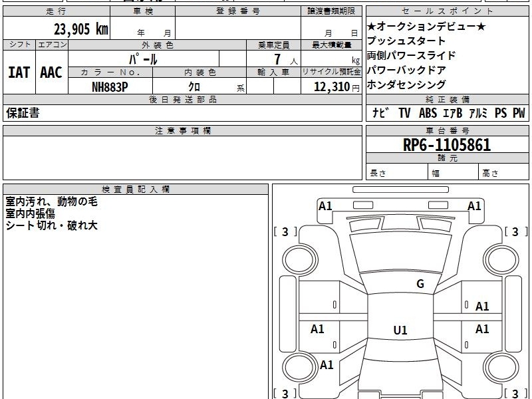
Task: Select the seating capacity value 7人
Action: [x=286, y=59]
